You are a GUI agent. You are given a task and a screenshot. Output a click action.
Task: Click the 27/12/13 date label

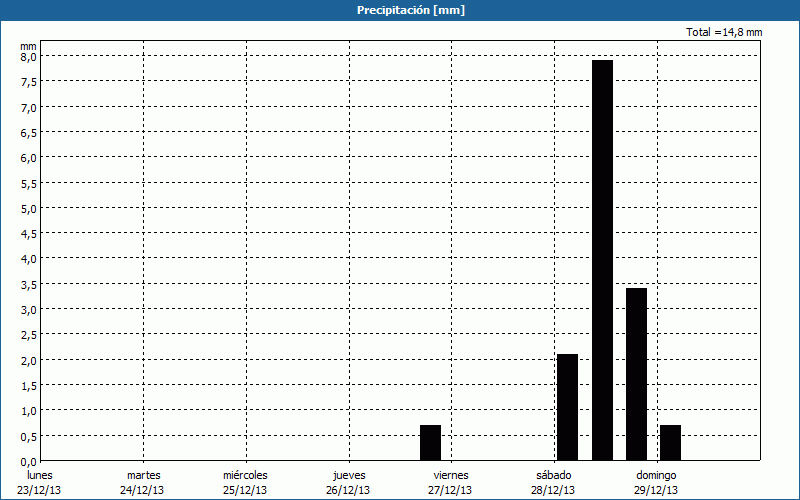(450, 490)
